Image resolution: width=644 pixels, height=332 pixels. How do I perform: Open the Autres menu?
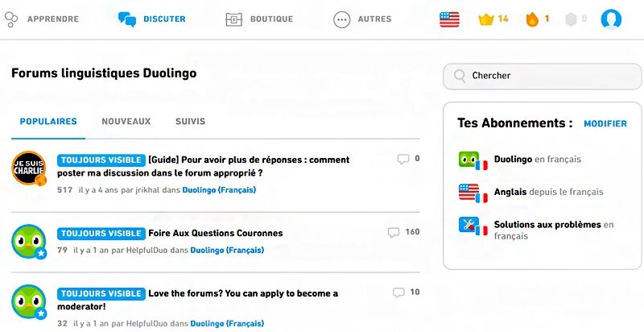[362, 19]
